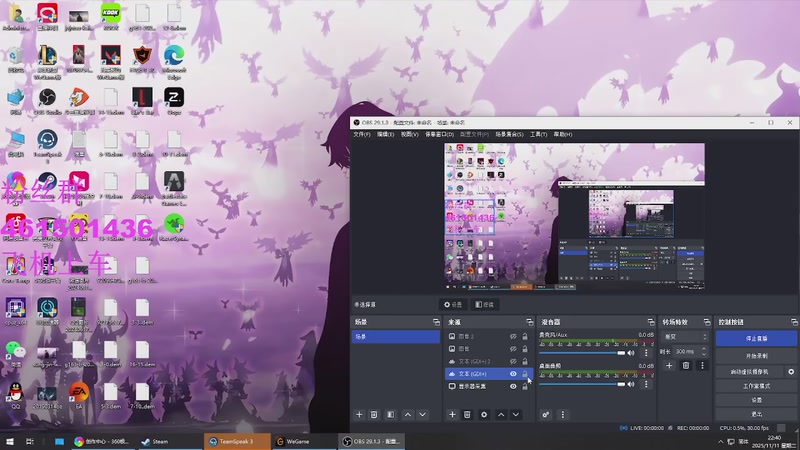Select the TeamSpeak 3 desktop shortcut

click(47, 146)
